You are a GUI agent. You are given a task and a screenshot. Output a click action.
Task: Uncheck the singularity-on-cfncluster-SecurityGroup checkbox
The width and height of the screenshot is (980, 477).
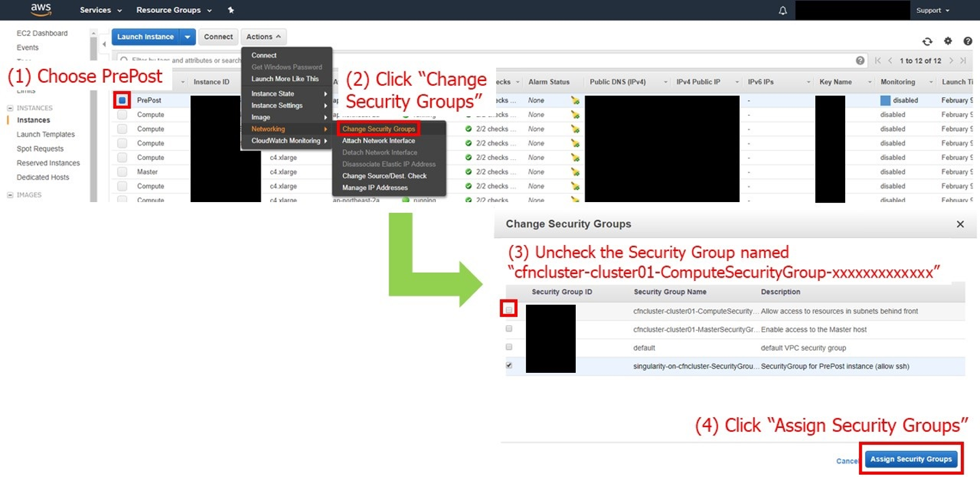point(509,365)
